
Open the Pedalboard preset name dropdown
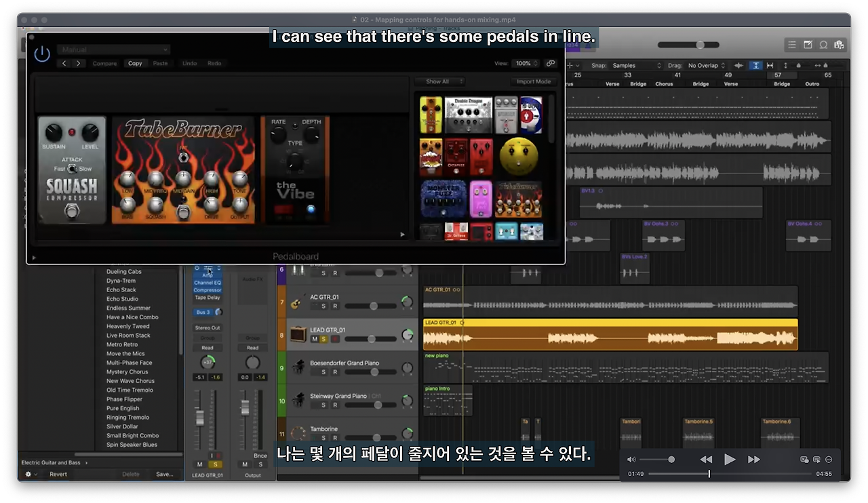coord(113,49)
